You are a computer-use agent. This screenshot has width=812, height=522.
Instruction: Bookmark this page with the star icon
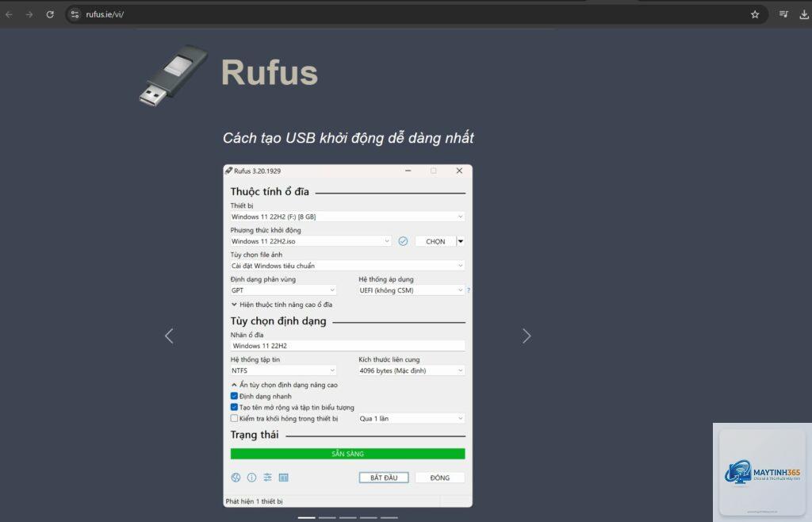pos(755,14)
